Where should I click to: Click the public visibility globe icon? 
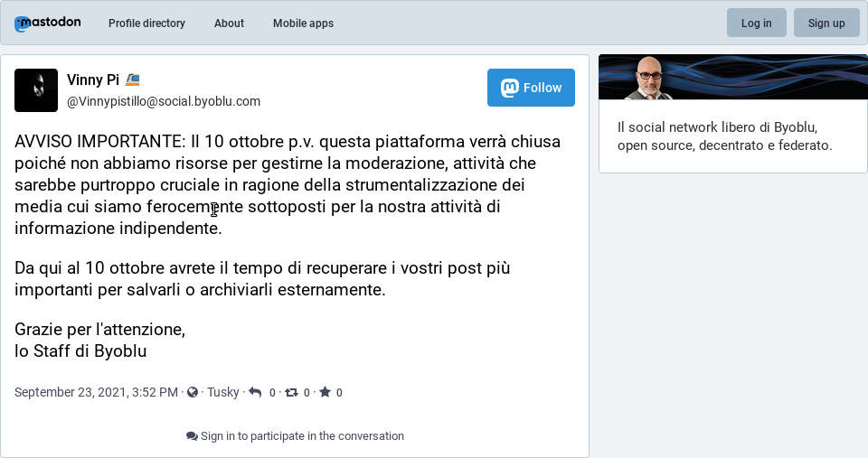(193, 392)
